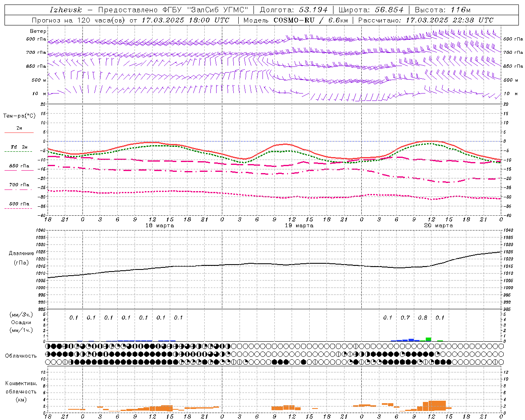Select the 'Долгота: 53.194' longitude value
Screen dimensions: 525x420
click(294, 10)
